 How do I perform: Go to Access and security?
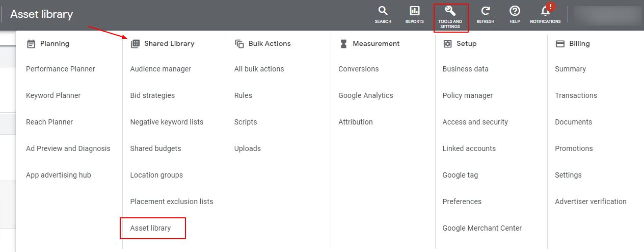[475, 122]
